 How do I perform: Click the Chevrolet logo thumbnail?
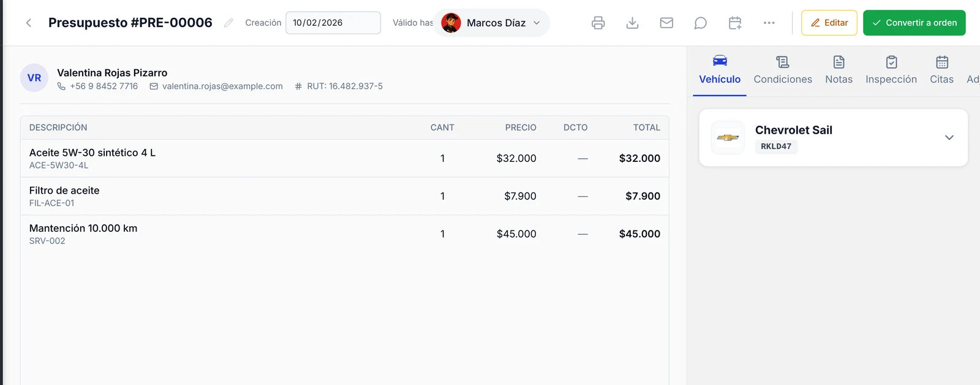pos(728,137)
